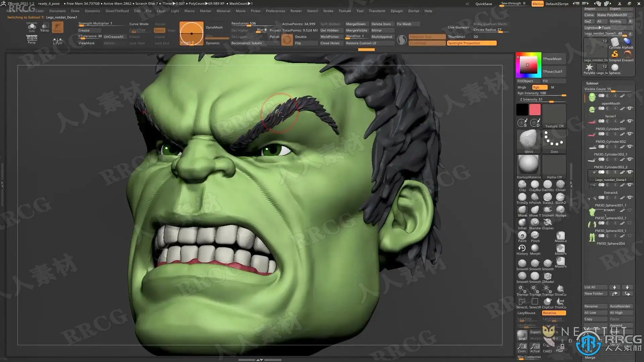
Task: Enable Mrgb paint mode
Action: (522, 87)
